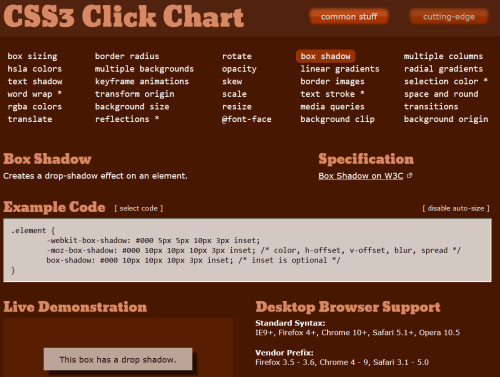
Task: Click the external link icon beside W3C link
Action: point(410,175)
